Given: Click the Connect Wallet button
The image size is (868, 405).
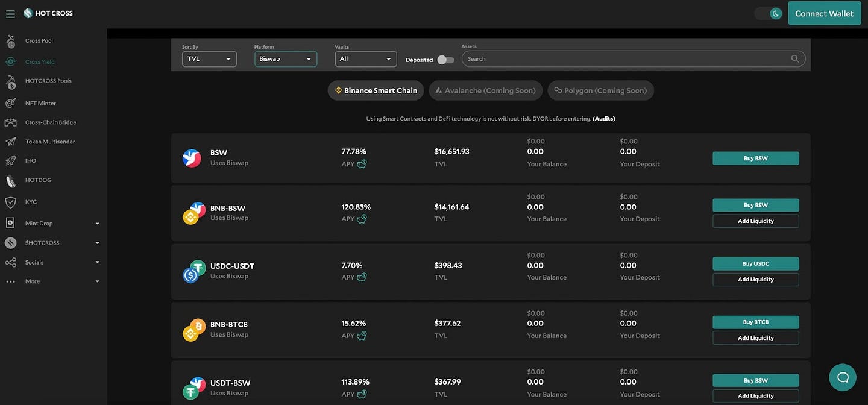Looking at the screenshot, I should (x=824, y=13).
